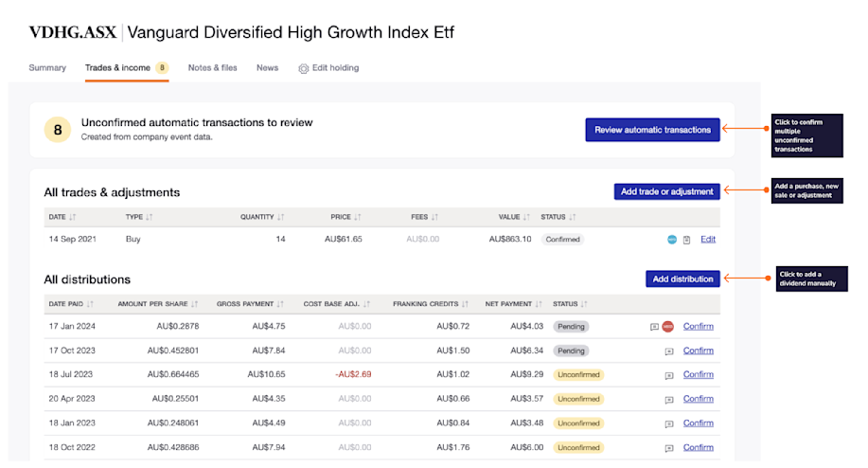
Task: Click Add trade or adjustment button
Action: tap(667, 191)
